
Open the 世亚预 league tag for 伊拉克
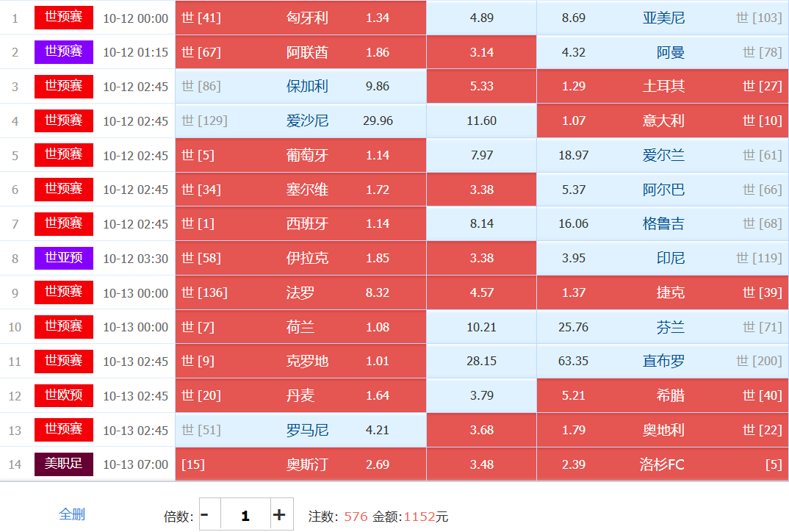point(64,258)
